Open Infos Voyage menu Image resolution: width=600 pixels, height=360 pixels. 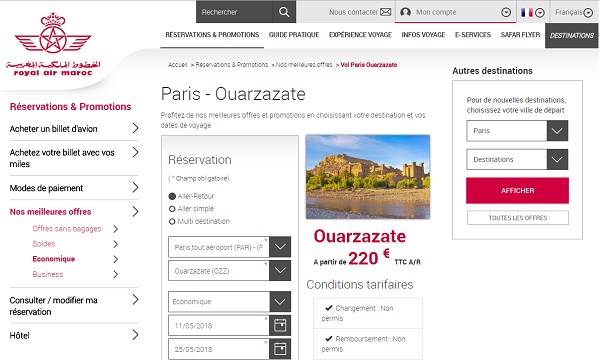pyautogui.click(x=423, y=35)
